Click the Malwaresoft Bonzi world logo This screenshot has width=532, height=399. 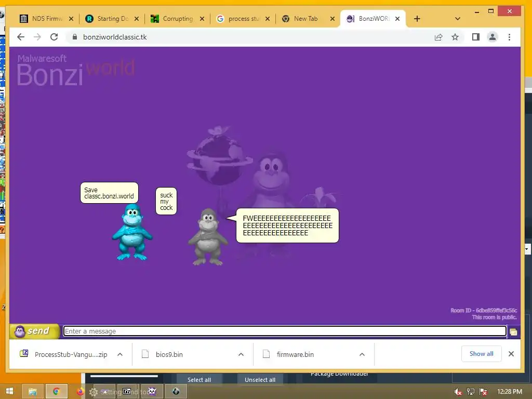pos(76,70)
